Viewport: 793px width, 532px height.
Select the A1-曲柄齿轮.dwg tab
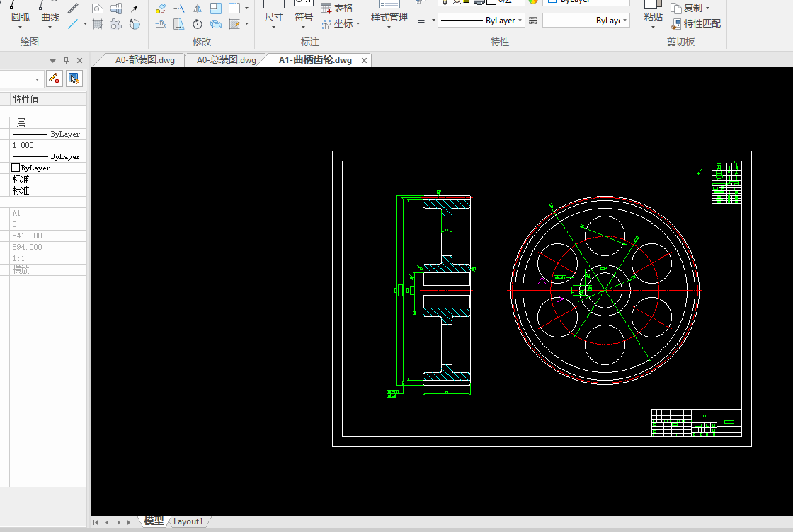315,60
